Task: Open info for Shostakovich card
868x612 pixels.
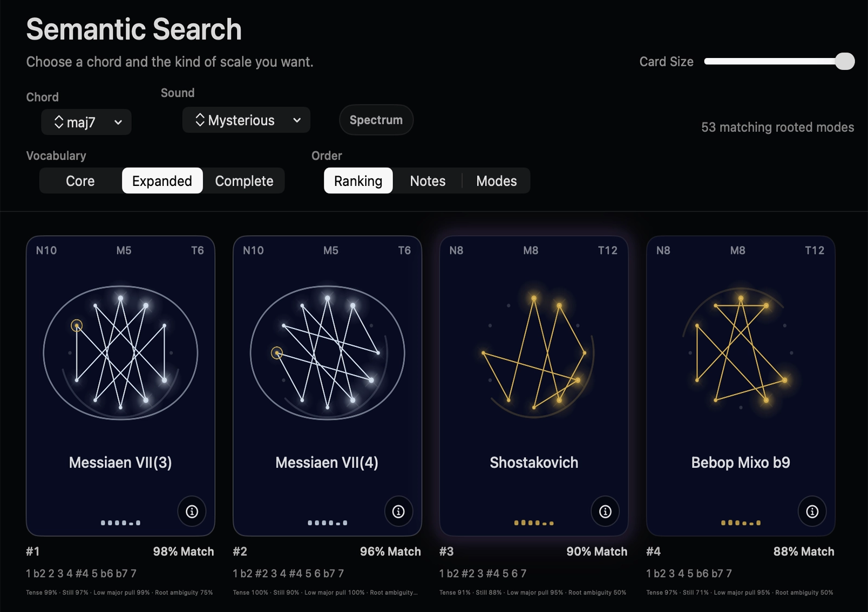Action: [x=605, y=511]
